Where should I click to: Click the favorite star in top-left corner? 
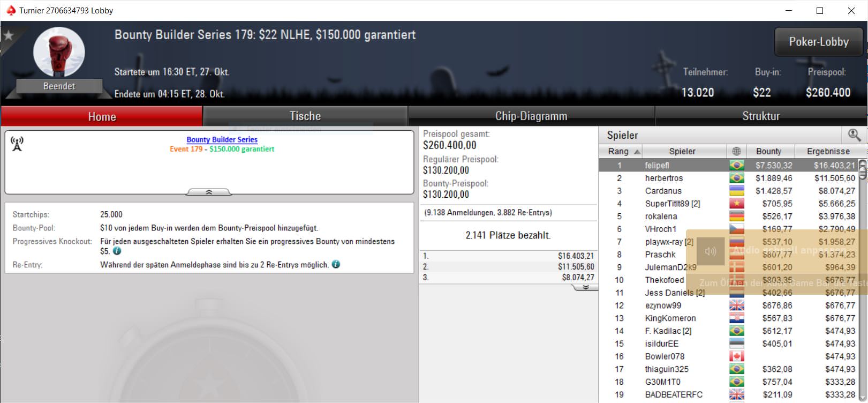9,36
